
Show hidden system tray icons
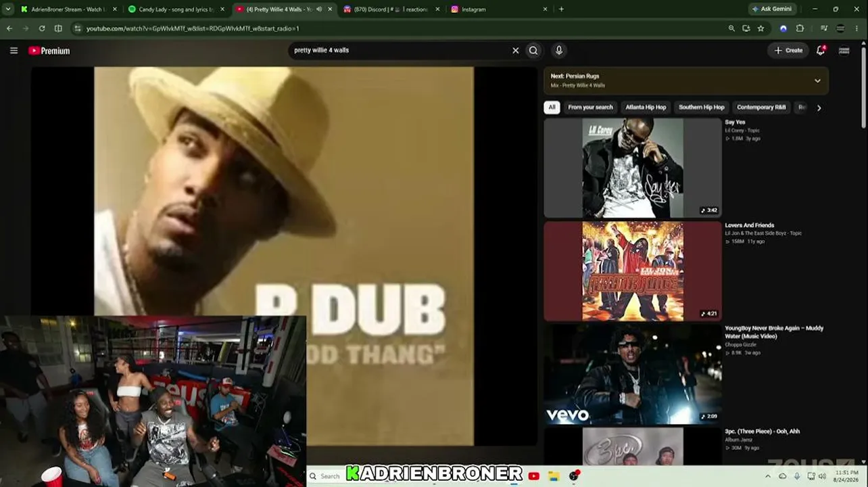click(x=767, y=476)
